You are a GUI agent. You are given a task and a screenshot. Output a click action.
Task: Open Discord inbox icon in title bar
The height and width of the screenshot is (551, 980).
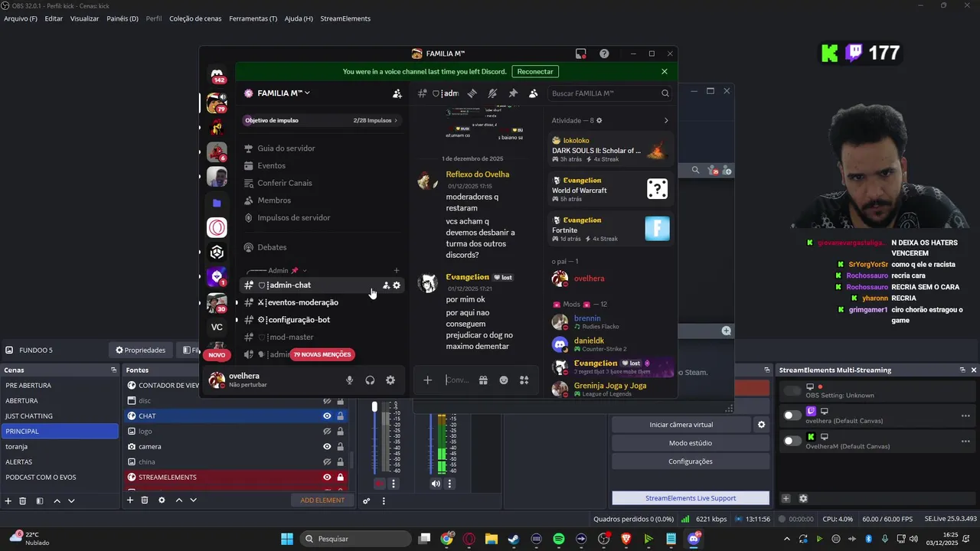pos(581,54)
